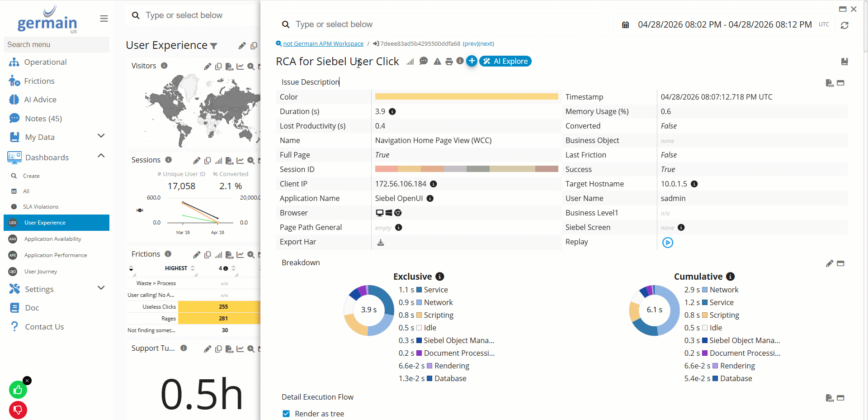Image resolution: width=868 pixels, height=420 pixels.
Task: Click the warning triangle icon beside RCA title
Action: pyautogui.click(x=437, y=62)
